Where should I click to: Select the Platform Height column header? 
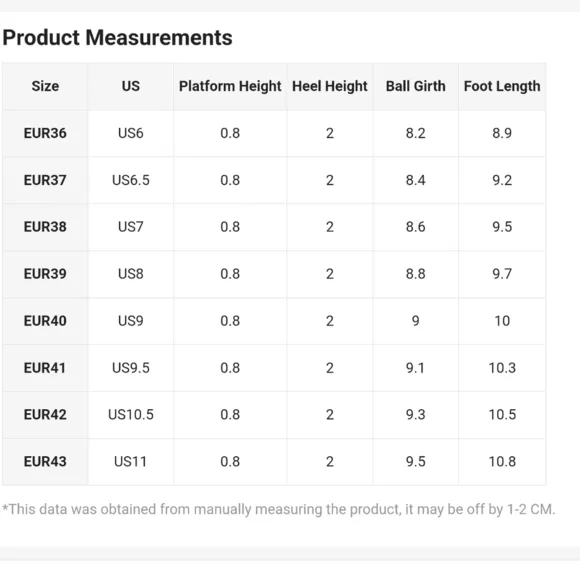[x=230, y=87]
